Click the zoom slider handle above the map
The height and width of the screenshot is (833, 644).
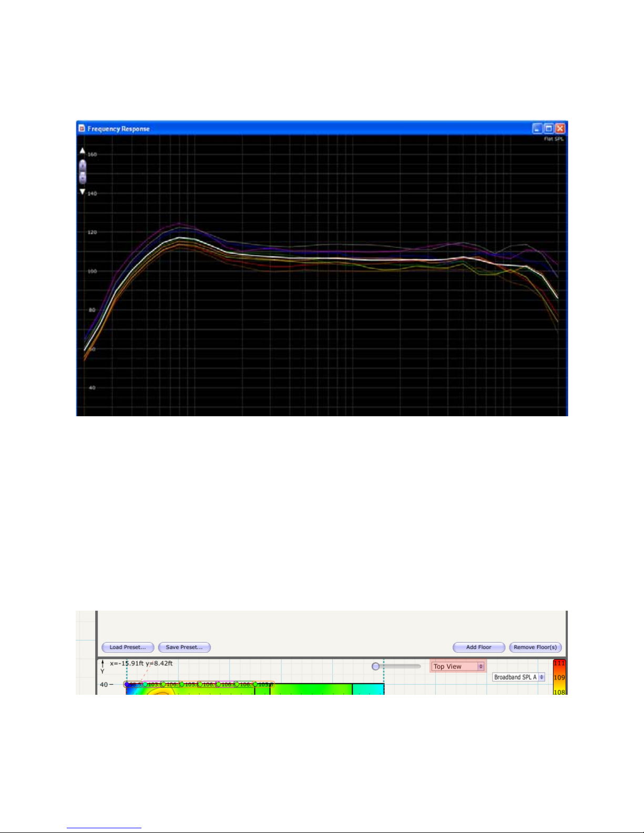[x=375, y=666]
